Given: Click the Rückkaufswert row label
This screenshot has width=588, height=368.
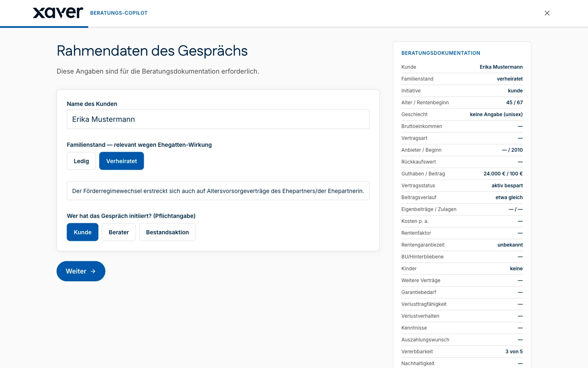Looking at the screenshot, I should click(419, 162).
